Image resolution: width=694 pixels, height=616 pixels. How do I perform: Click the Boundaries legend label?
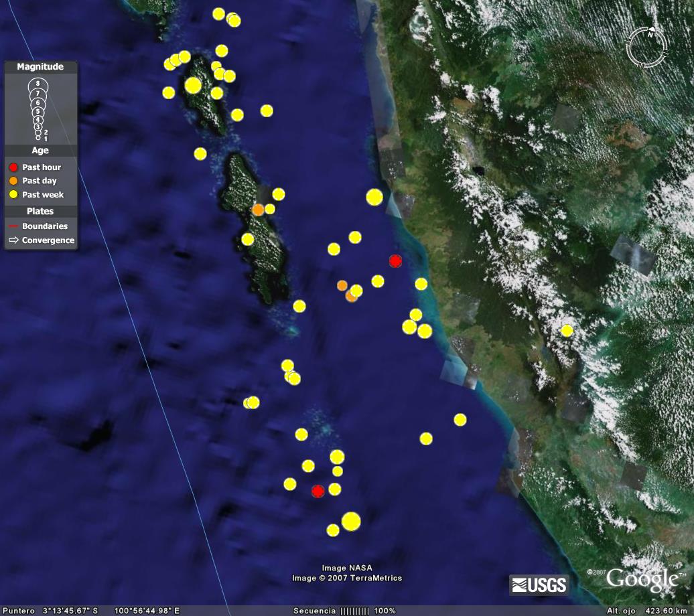(44, 226)
